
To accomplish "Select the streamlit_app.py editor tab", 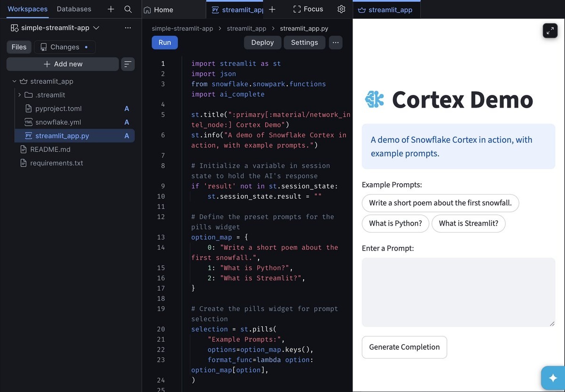I will 237,9.
